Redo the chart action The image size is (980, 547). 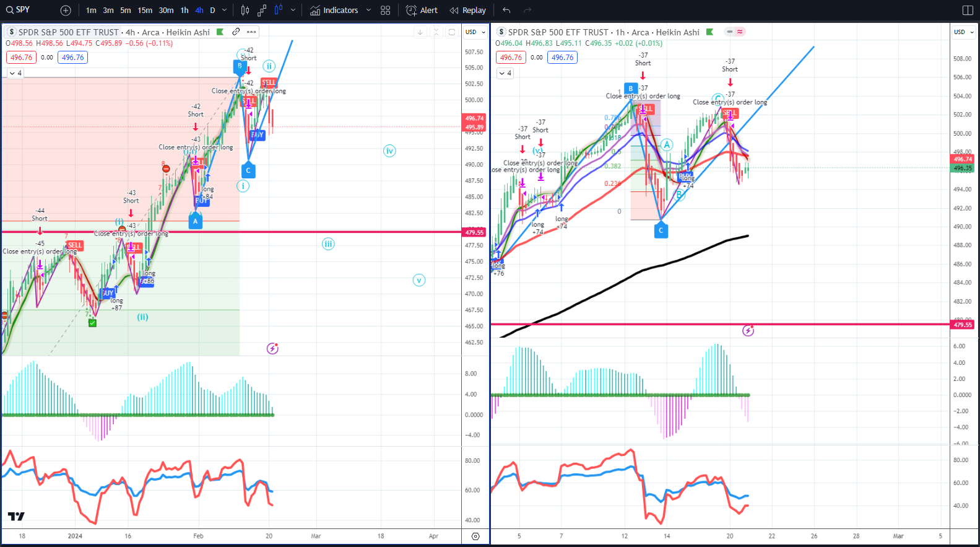click(x=527, y=11)
